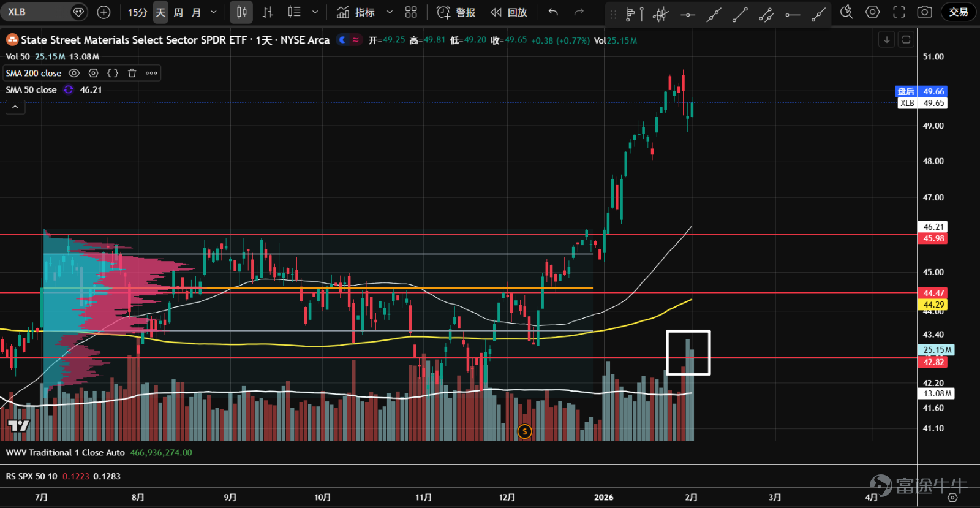The image size is (980, 508).
Task: Select the 42.82 red line price label
Action: (x=932, y=362)
